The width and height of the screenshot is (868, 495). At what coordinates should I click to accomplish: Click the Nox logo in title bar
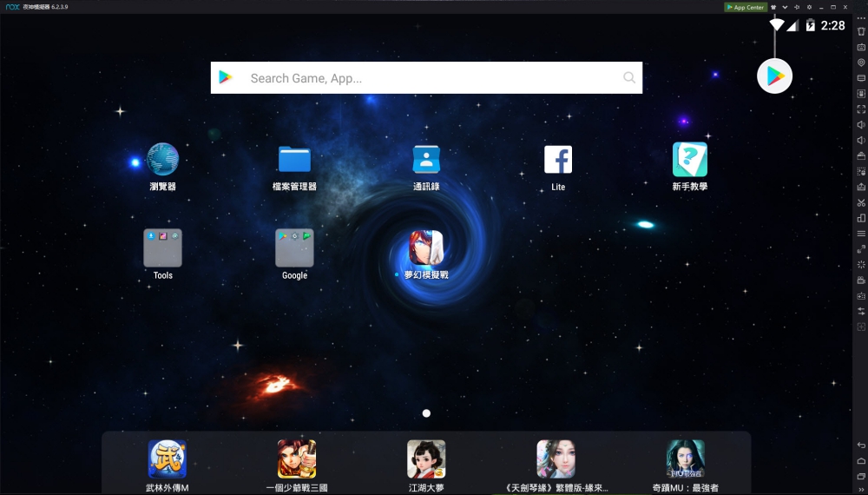point(12,7)
